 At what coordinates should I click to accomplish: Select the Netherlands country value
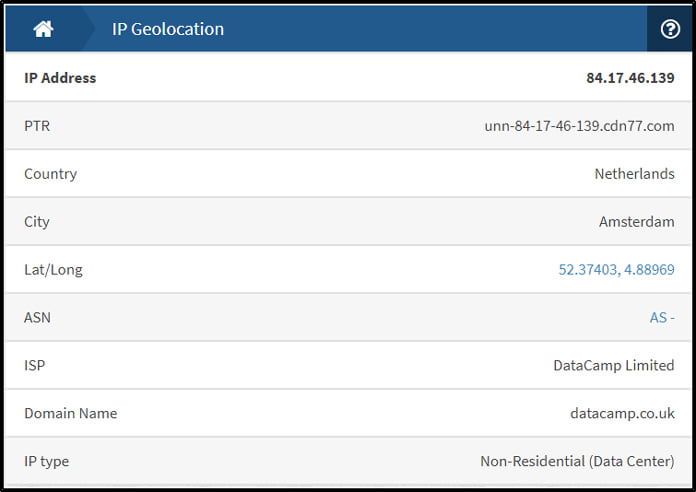[634, 174]
